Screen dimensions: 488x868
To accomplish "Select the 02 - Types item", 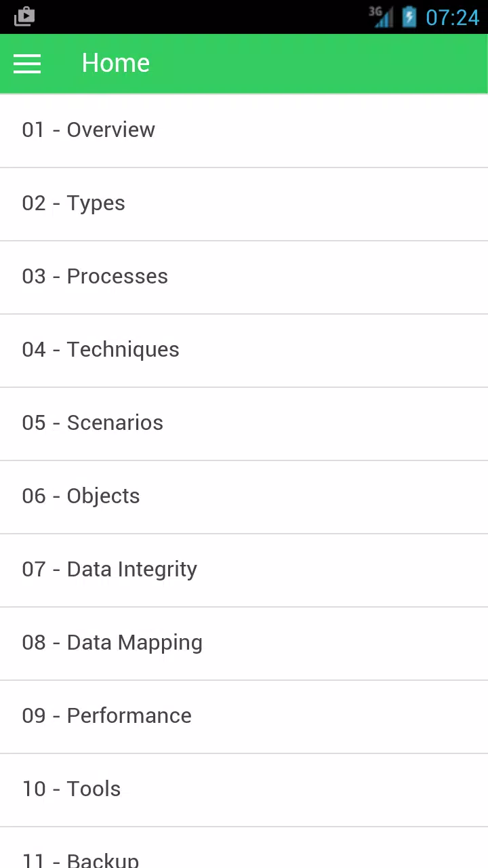I will (x=244, y=203).
